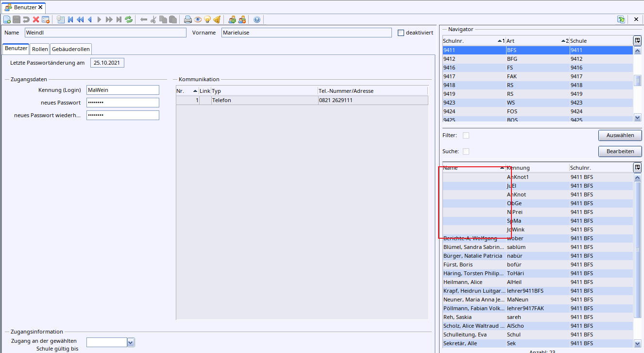
Task: Click the school list scrollbar up arrow
Action: tap(638, 50)
